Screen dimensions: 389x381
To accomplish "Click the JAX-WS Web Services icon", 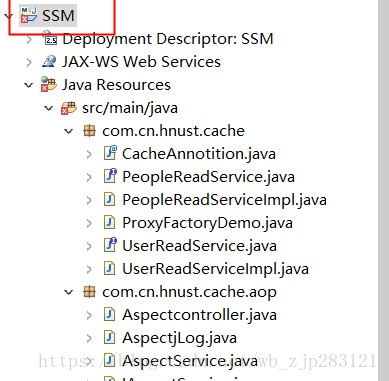I will pos(49,62).
